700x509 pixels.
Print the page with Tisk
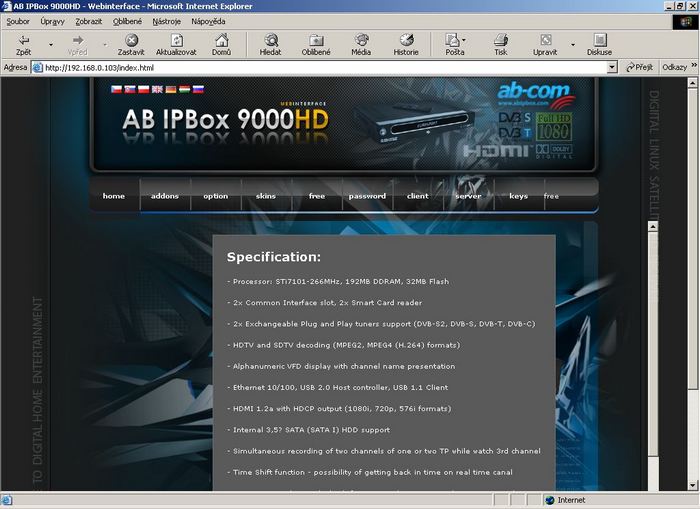(500, 45)
